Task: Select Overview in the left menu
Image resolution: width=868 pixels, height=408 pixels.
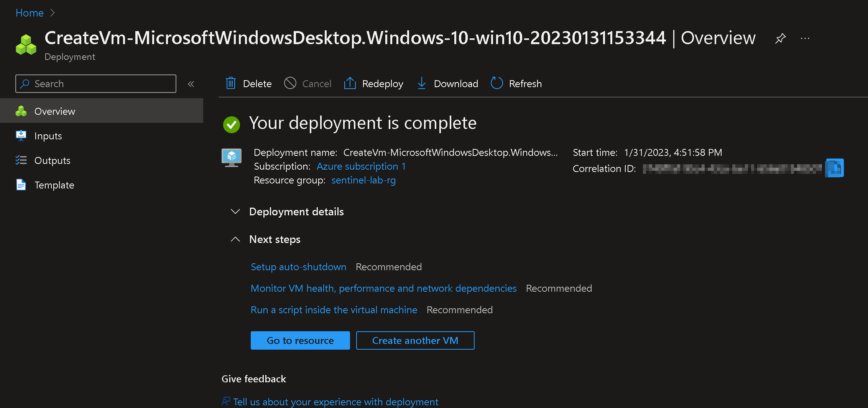Action: click(55, 111)
